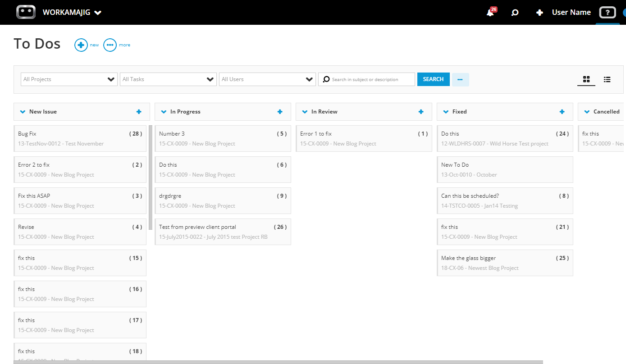Open the global search magnifier icon
The height and width of the screenshot is (364, 626).
coord(515,13)
